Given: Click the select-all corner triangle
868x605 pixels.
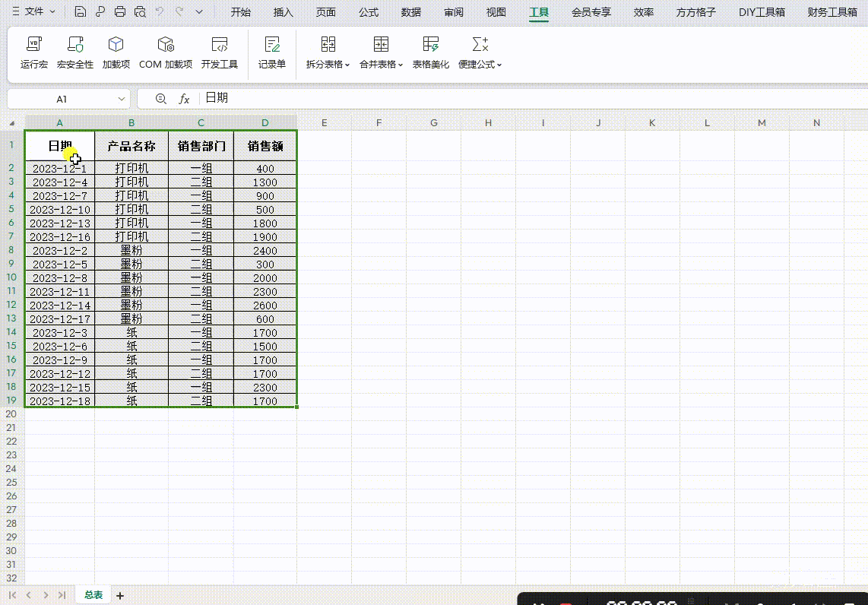Looking at the screenshot, I should tap(12, 123).
